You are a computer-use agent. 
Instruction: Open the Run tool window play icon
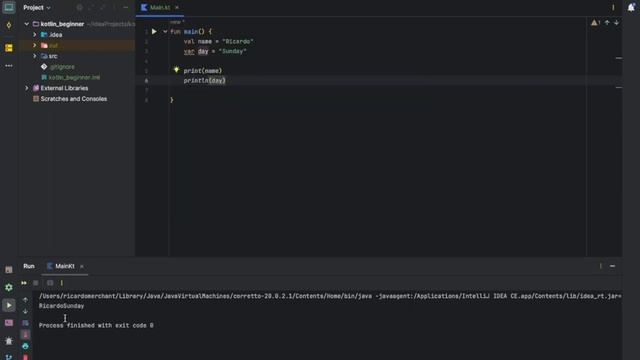tap(9, 305)
